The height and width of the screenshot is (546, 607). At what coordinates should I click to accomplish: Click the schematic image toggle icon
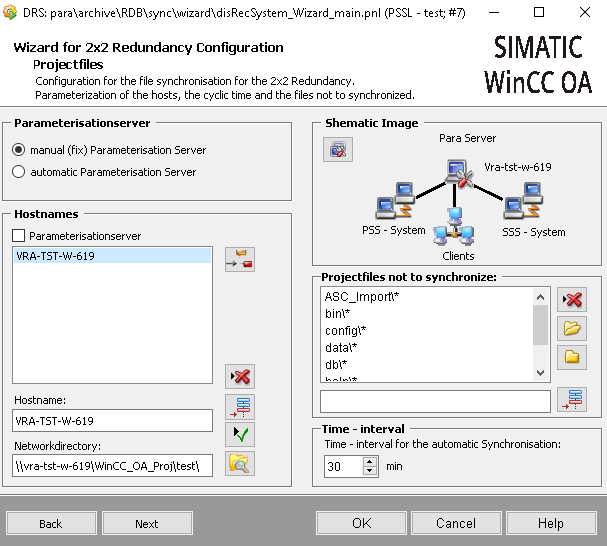338,150
